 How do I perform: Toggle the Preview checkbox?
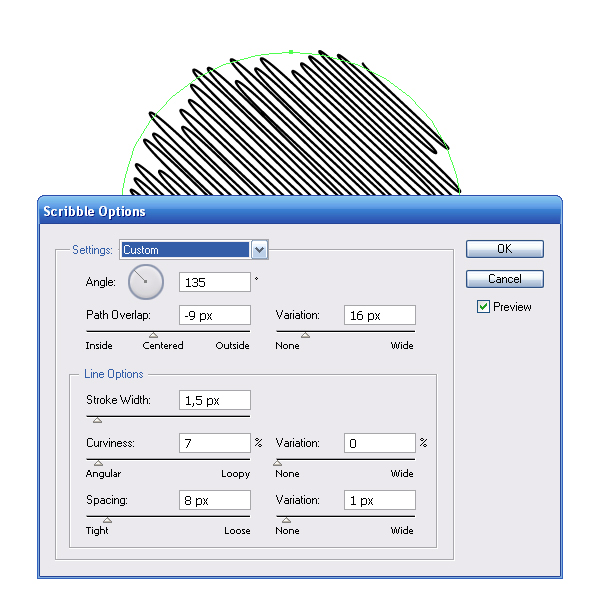(x=483, y=307)
